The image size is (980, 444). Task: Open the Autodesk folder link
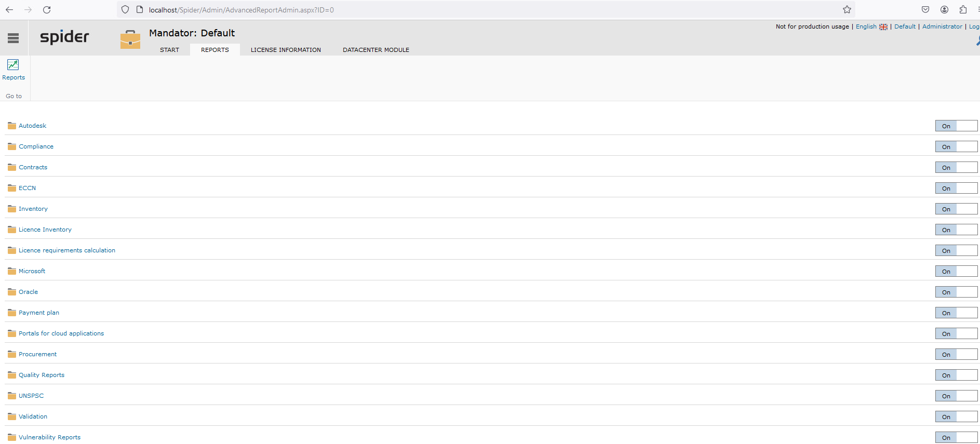32,126
